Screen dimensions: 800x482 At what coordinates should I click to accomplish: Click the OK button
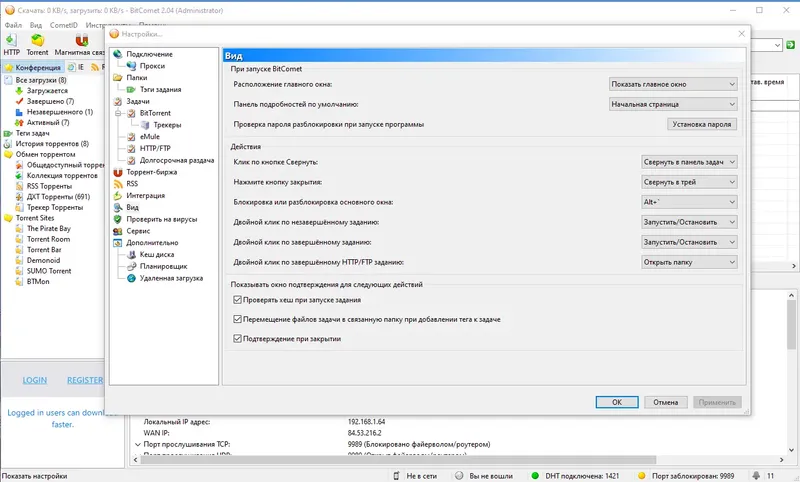click(x=617, y=402)
